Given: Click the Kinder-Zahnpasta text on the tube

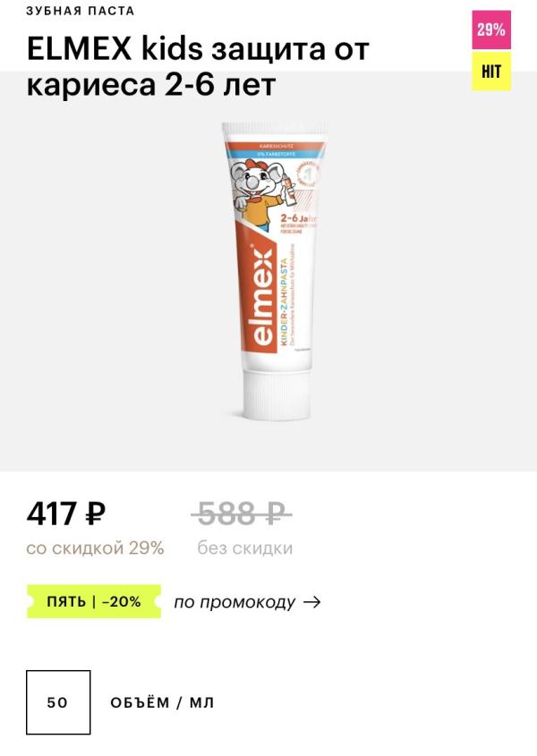Looking at the screenshot, I should coord(285,302).
